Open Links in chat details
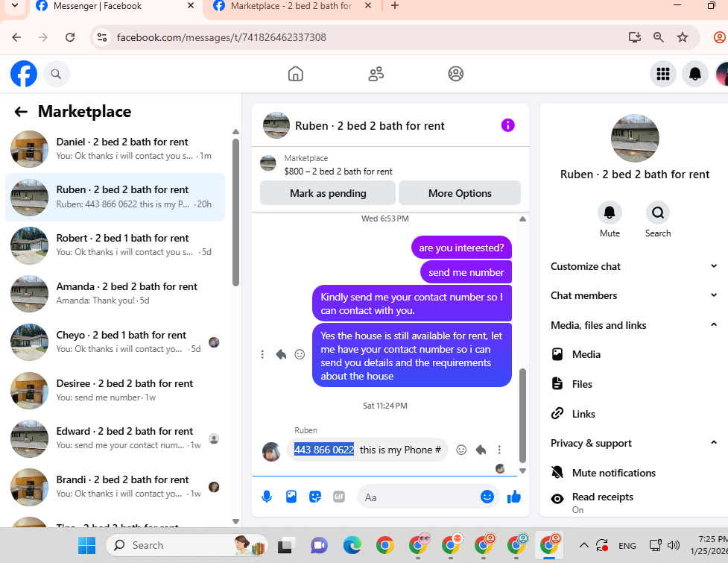728x563 pixels. [634, 414]
